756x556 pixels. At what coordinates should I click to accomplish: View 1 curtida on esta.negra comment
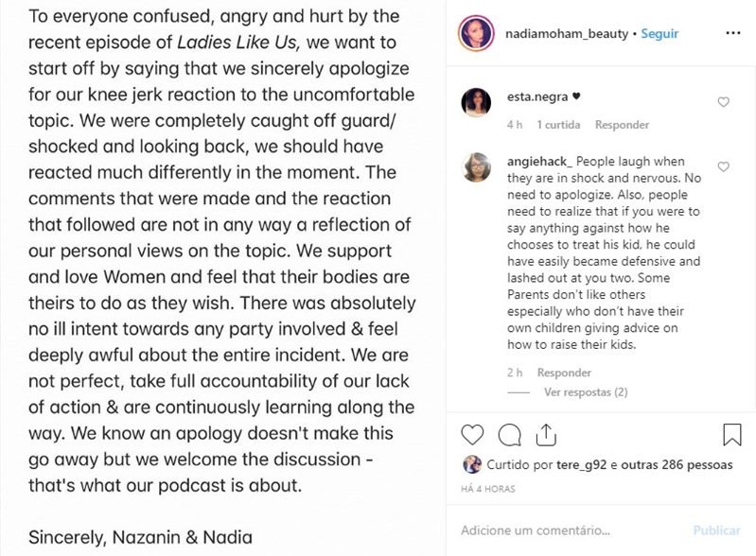[x=558, y=125]
